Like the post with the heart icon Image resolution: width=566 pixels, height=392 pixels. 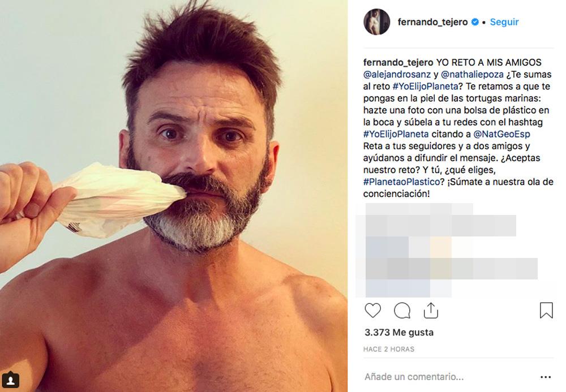[x=372, y=310]
